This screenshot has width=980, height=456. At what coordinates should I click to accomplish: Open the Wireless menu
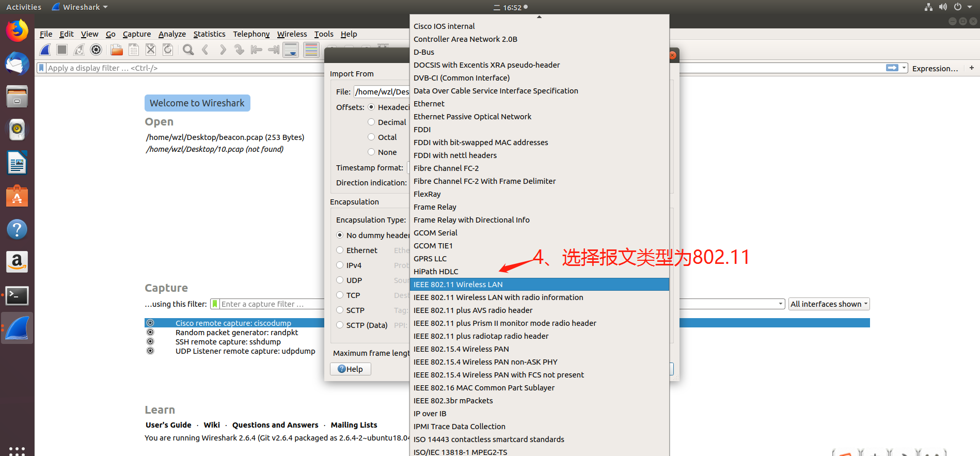(x=292, y=34)
